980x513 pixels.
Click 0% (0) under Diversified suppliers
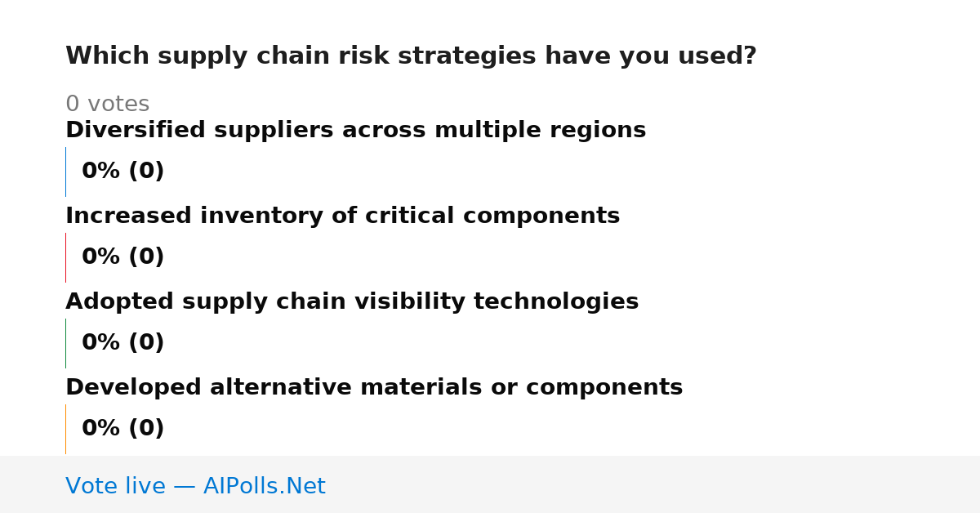[122, 172]
